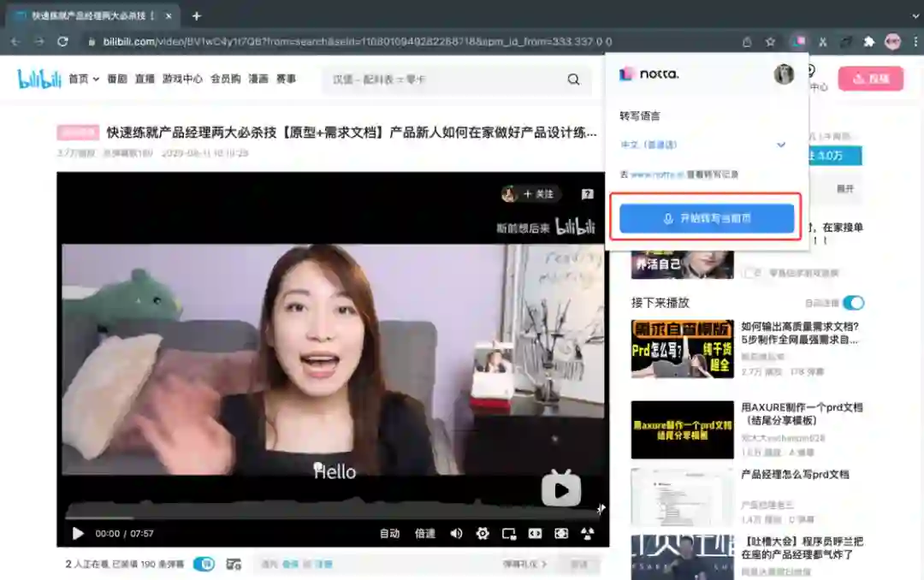
Task: Reload the page
Action: (x=62, y=41)
